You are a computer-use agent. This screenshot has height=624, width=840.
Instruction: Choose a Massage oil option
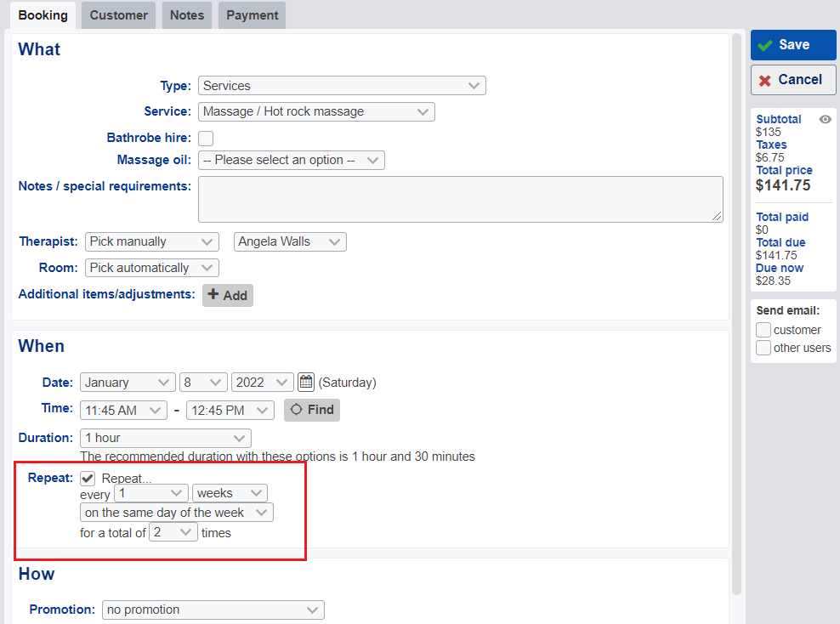pyautogui.click(x=292, y=160)
